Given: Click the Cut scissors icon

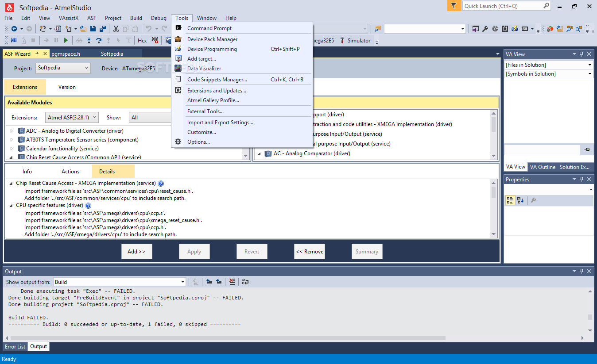Looking at the screenshot, I should [x=116, y=29].
